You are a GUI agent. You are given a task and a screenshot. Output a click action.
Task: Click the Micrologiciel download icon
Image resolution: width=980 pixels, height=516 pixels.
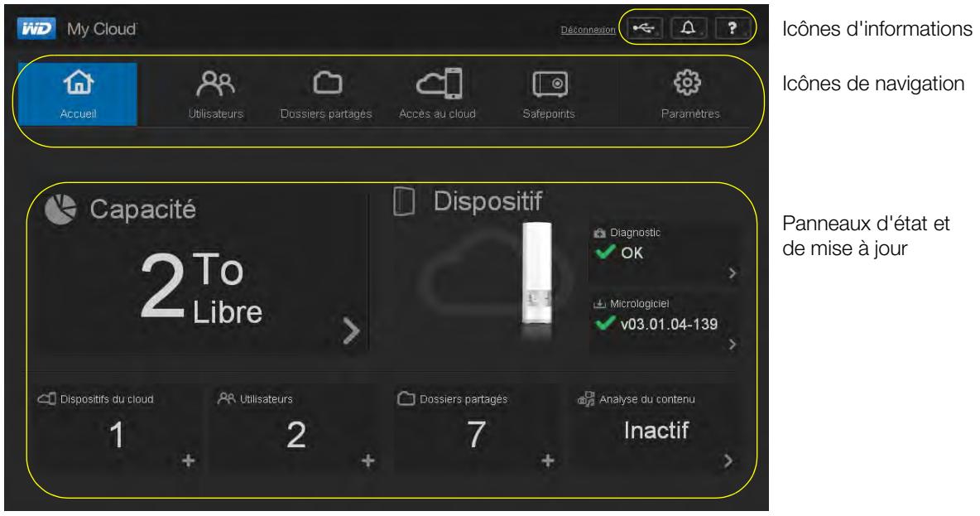(599, 303)
